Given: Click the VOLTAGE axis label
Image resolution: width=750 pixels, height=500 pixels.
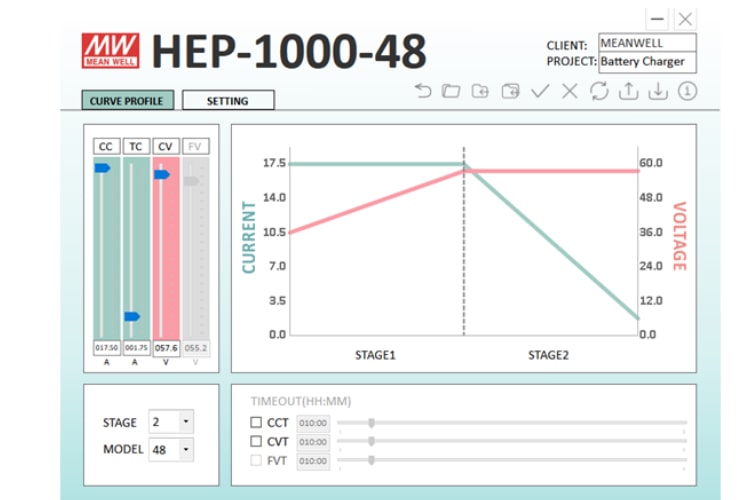Looking at the screenshot, I should click(680, 236).
